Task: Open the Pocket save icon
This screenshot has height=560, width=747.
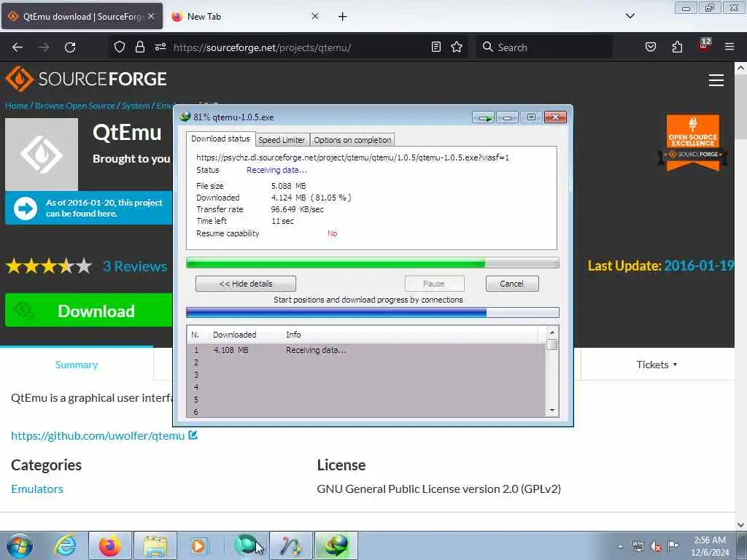Action: click(651, 47)
